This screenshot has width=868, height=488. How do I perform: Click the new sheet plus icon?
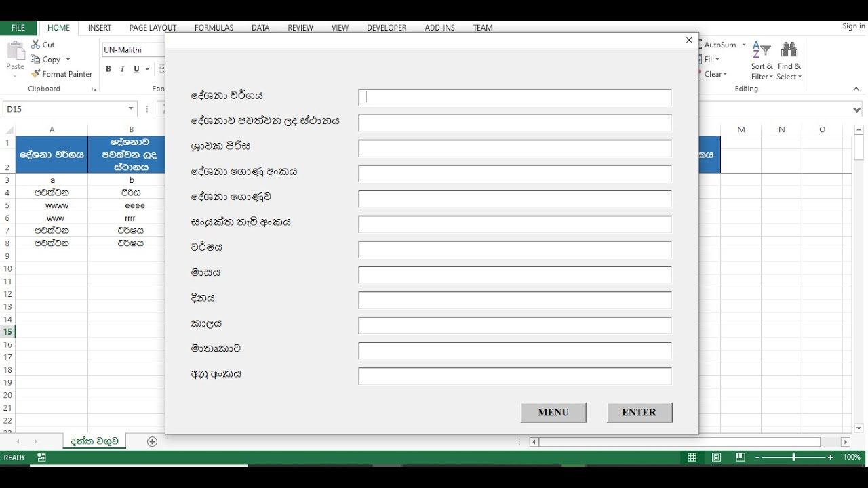152,441
